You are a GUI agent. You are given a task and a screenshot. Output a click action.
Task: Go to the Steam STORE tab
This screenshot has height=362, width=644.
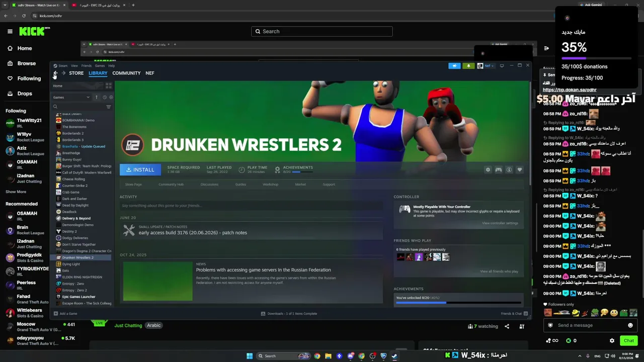(76, 73)
